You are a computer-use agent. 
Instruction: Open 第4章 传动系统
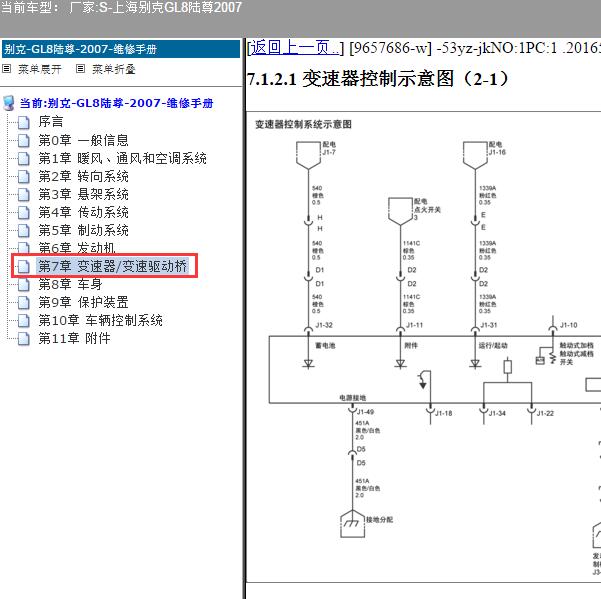(83, 212)
